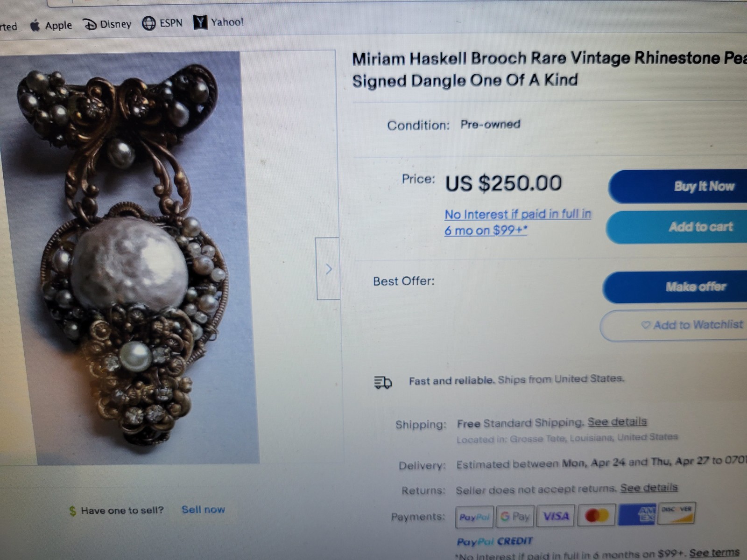Screen dimensions: 747x560
Task: Open the Yahoo! bookmark
Action: [218, 22]
